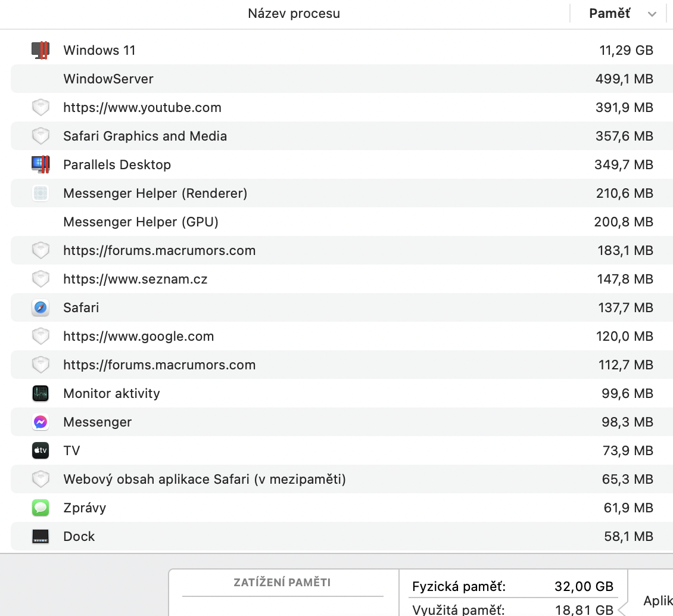This screenshot has width=673, height=616.
Task: Sort by the Paměť column header
Action: (609, 14)
